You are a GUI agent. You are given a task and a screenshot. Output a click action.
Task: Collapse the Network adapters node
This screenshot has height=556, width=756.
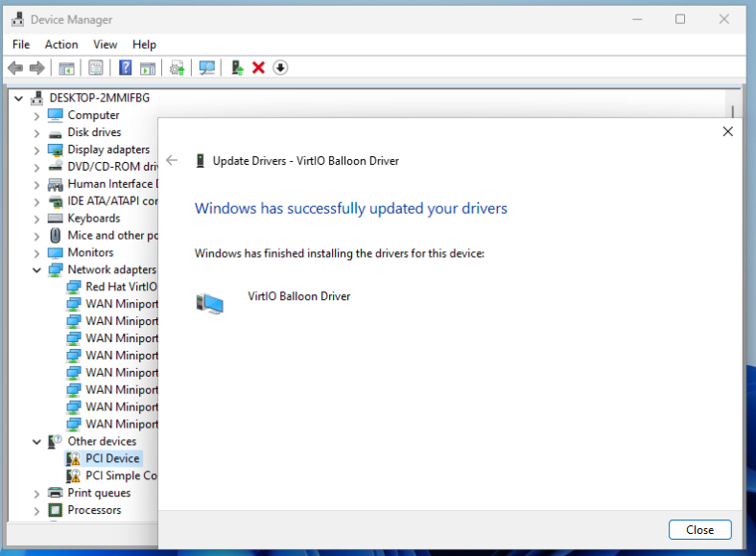click(36, 270)
